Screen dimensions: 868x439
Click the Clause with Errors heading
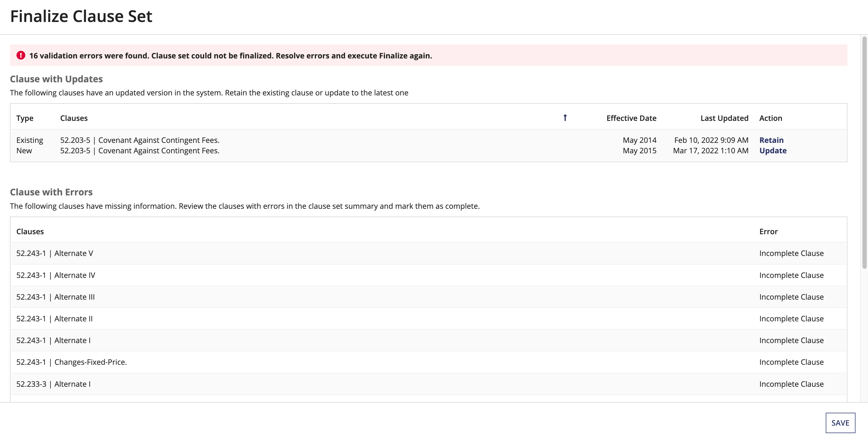click(51, 192)
